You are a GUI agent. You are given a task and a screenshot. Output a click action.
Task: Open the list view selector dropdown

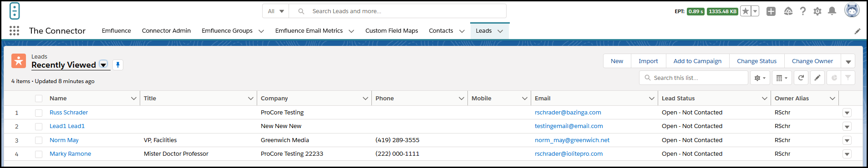[103, 64]
